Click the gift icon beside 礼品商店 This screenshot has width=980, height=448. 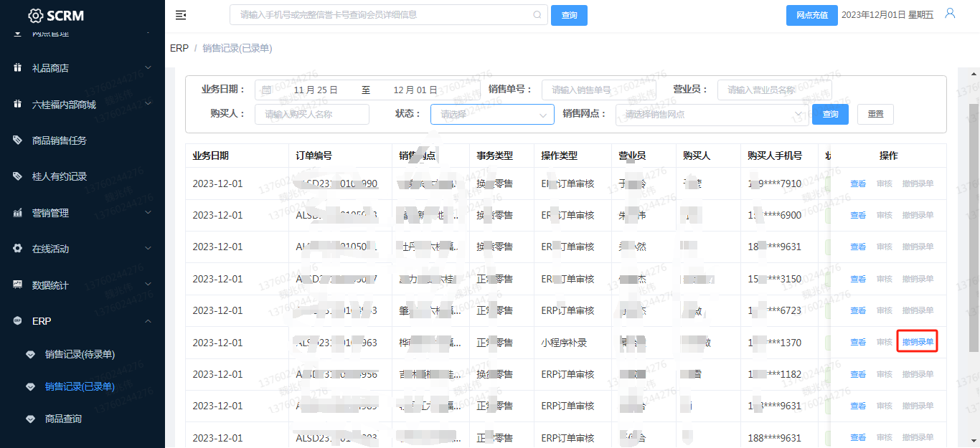(x=17, y=67)
